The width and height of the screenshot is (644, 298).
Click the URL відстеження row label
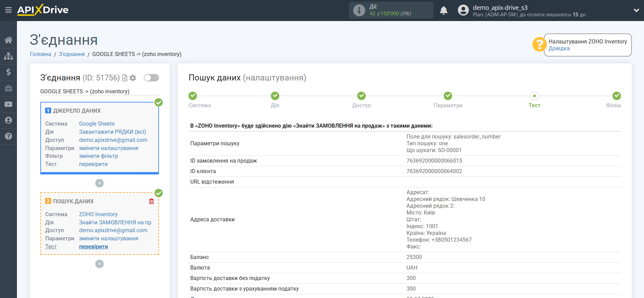click(x=212, y=182)
